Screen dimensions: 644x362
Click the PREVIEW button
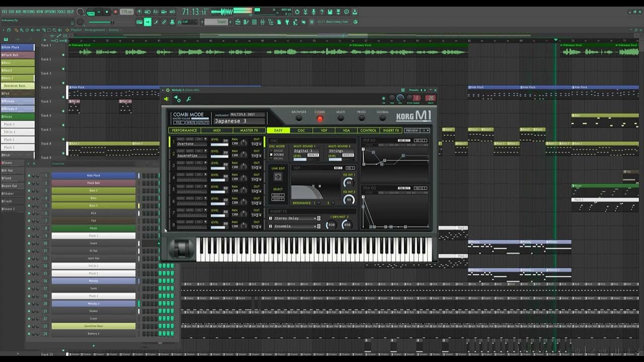pos(412,130)
